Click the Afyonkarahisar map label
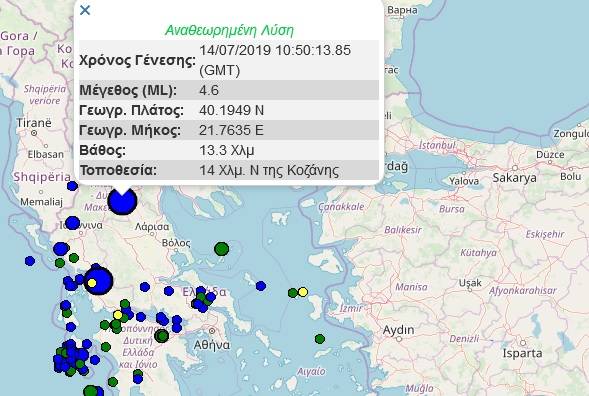The width and height of the screenshot is (589, 396). pos(523,290)
